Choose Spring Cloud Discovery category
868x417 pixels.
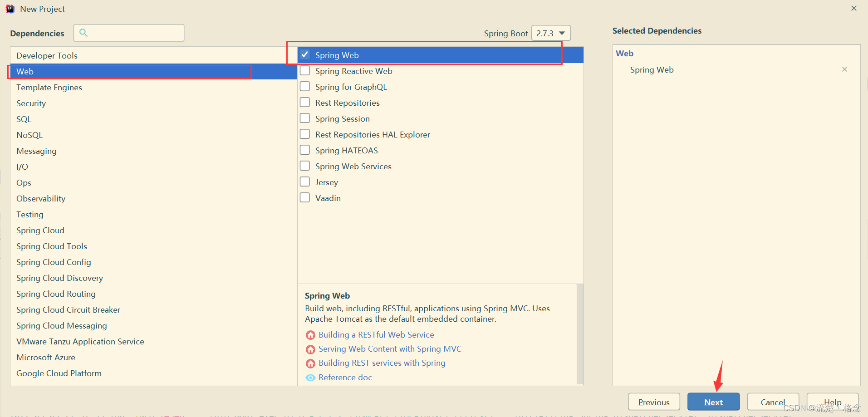pos(153,278)
